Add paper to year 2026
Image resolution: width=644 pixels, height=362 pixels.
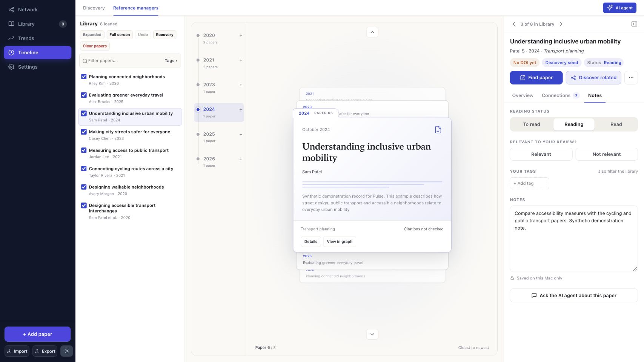tap(241, 159)
